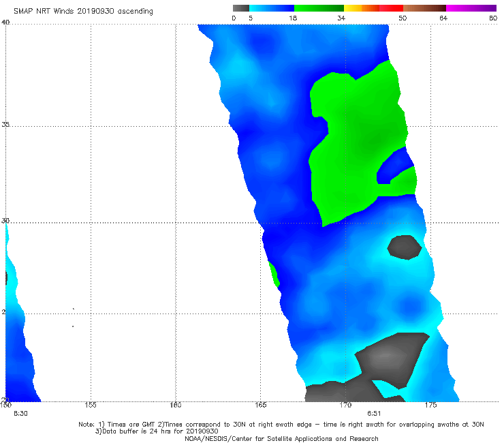504x443 pixels.
Task: Click the yellow segment of the color bar
Action: pos(353,8)
